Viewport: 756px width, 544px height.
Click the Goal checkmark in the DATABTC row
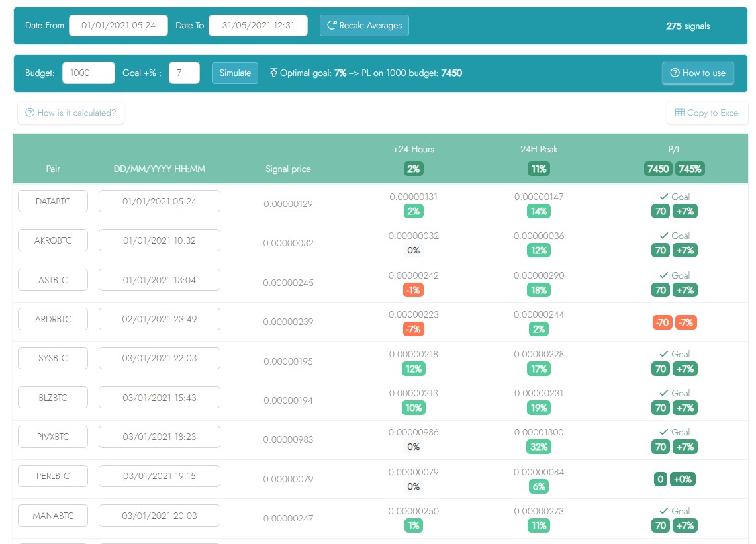coord(664,197)
